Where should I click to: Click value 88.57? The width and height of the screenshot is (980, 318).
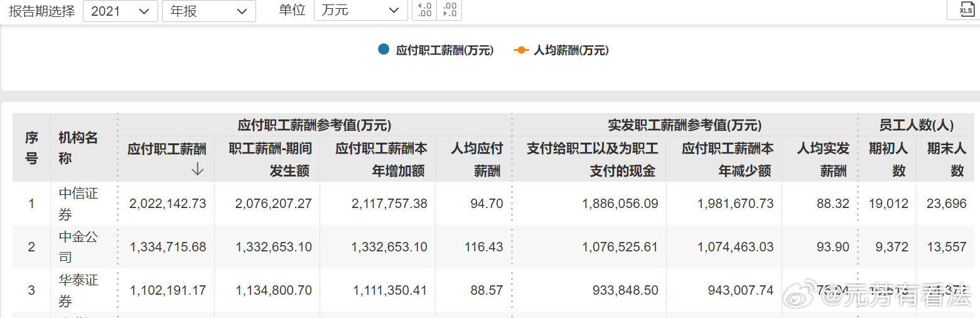(487, 290)
